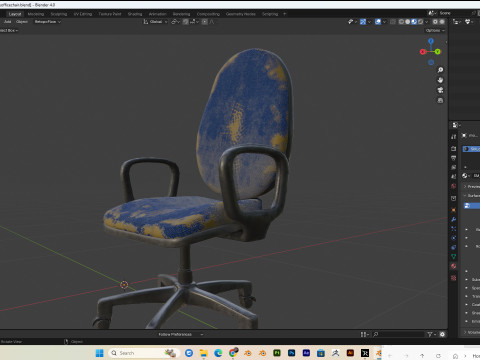Open the RetopoFlow dropdown
This screenshot has height=360, width=480.
pos(48,22)
